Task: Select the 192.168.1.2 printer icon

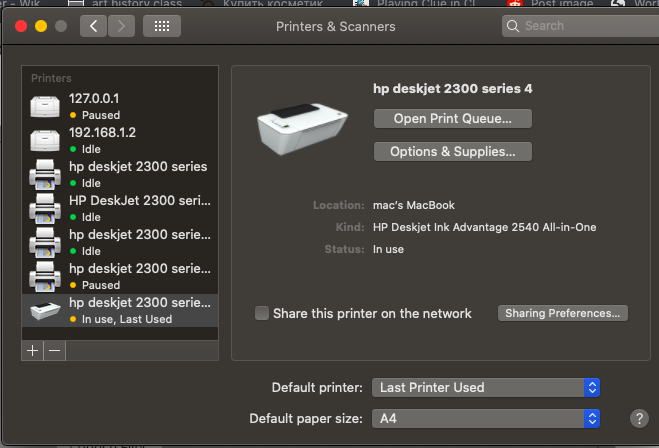Action: coord(45,140)
